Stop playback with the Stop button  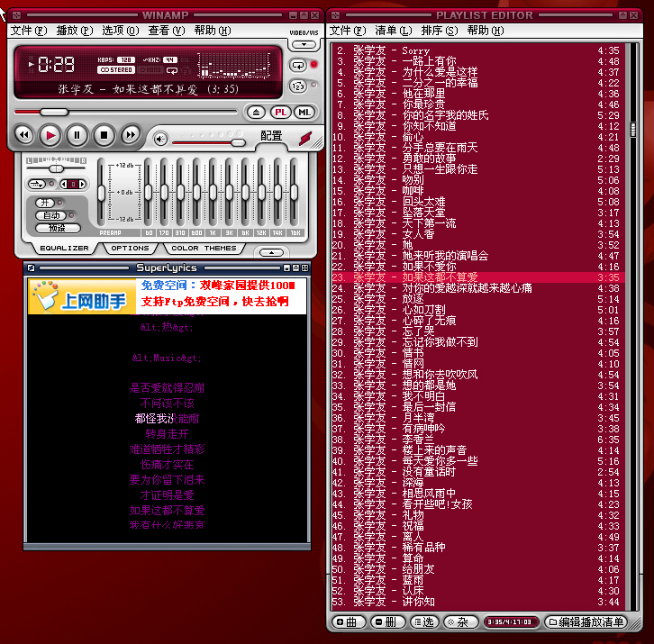tap(104, 135)
